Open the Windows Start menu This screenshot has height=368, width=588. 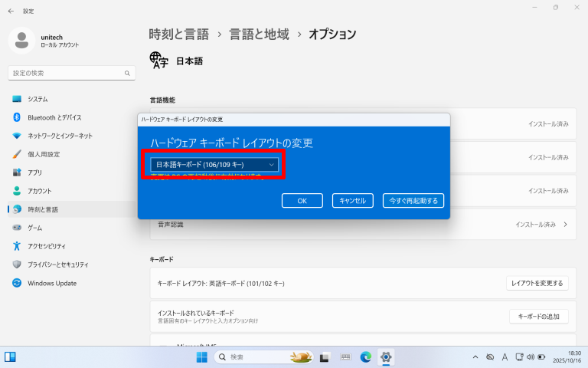(201, 357)
